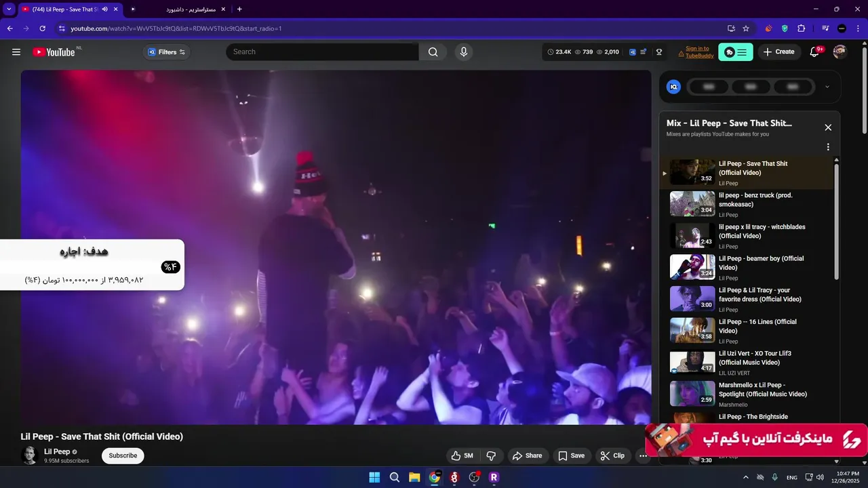The height and width of the screenshot is (488, 868).
Task: Open the trophy icon in vidIQ bar
Action: tap(658, 52)
